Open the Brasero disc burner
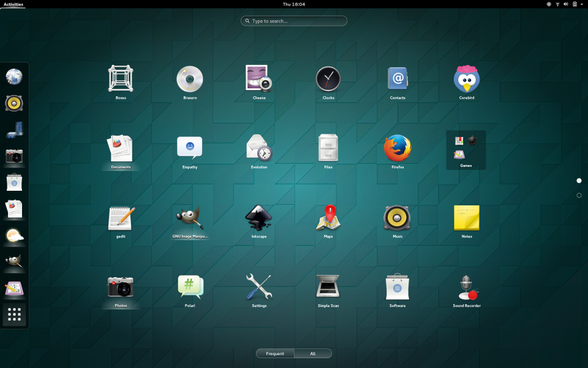 pos(190,79)
